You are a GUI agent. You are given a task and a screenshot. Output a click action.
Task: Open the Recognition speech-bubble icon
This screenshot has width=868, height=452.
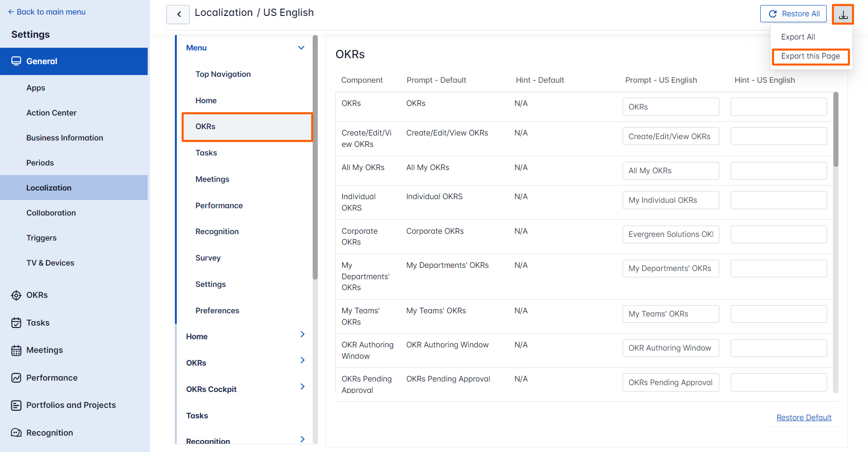(16, 432)
